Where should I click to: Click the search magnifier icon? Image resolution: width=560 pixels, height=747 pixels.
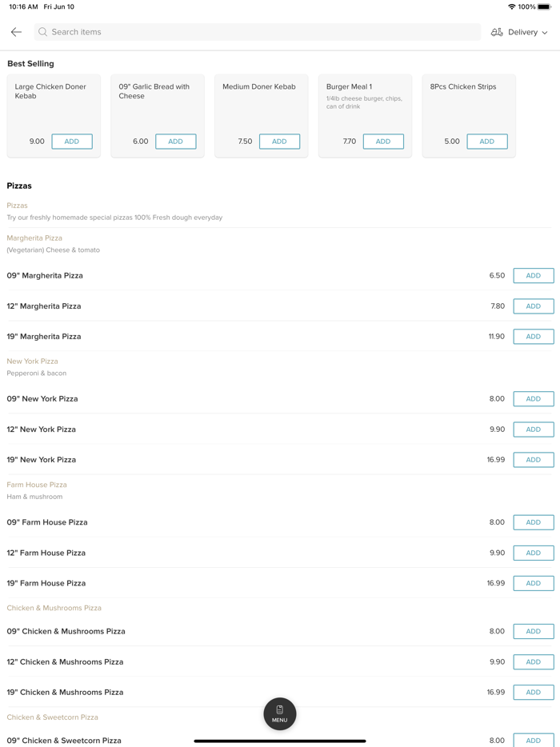43,32
